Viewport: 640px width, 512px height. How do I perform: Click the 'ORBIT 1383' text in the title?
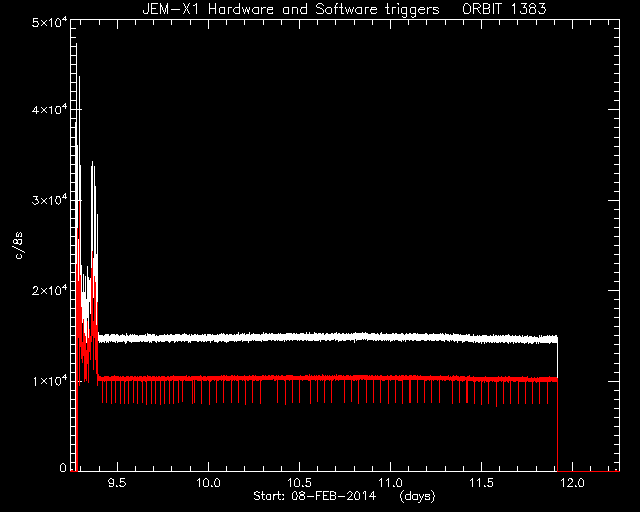[504, 9]
